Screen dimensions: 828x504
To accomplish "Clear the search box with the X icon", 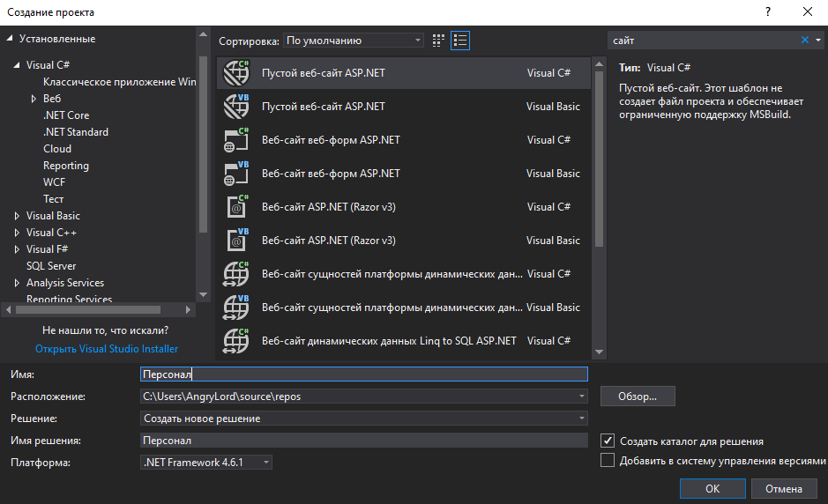I will (805, 41).
